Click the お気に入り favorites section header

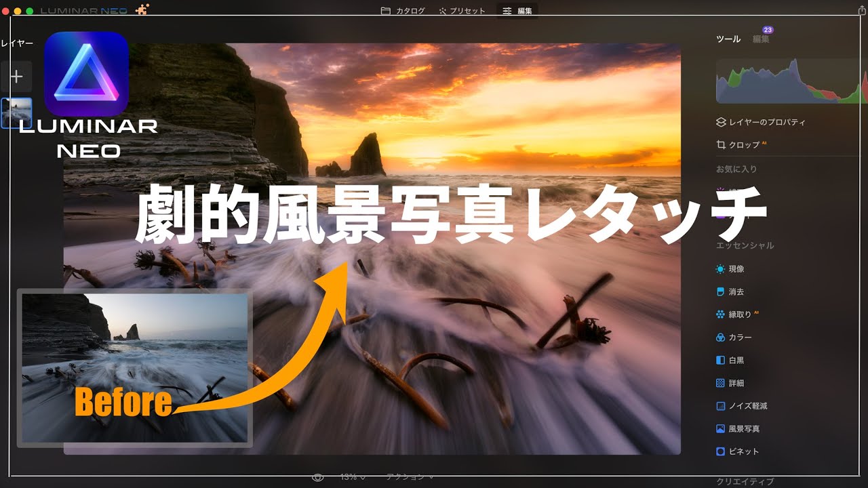(x=736, y=169)
